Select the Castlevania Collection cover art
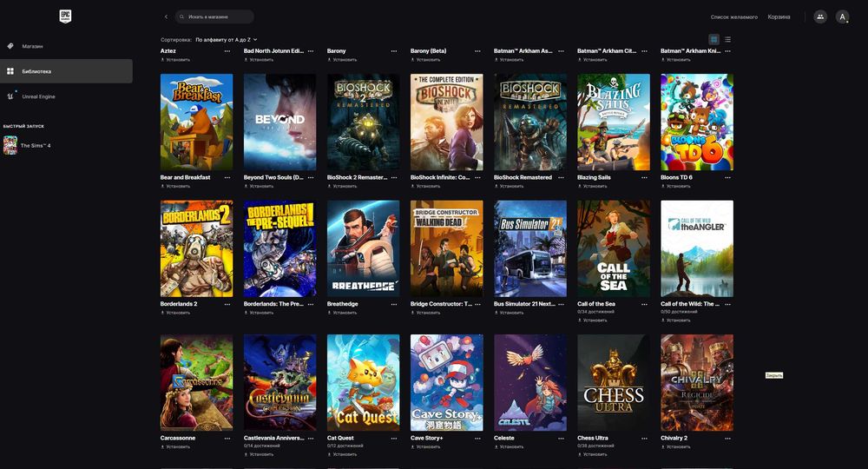 click(280, 383)
